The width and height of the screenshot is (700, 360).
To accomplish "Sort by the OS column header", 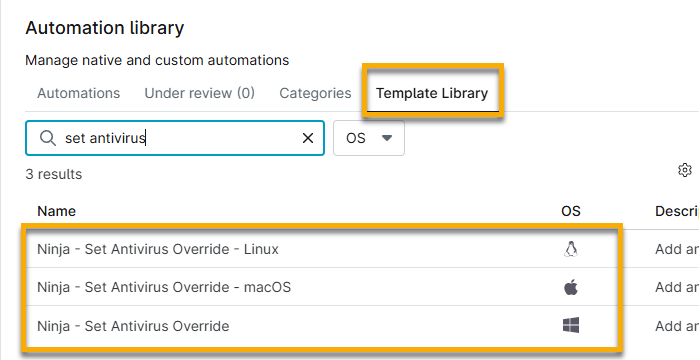I will (x=571, y=211).
